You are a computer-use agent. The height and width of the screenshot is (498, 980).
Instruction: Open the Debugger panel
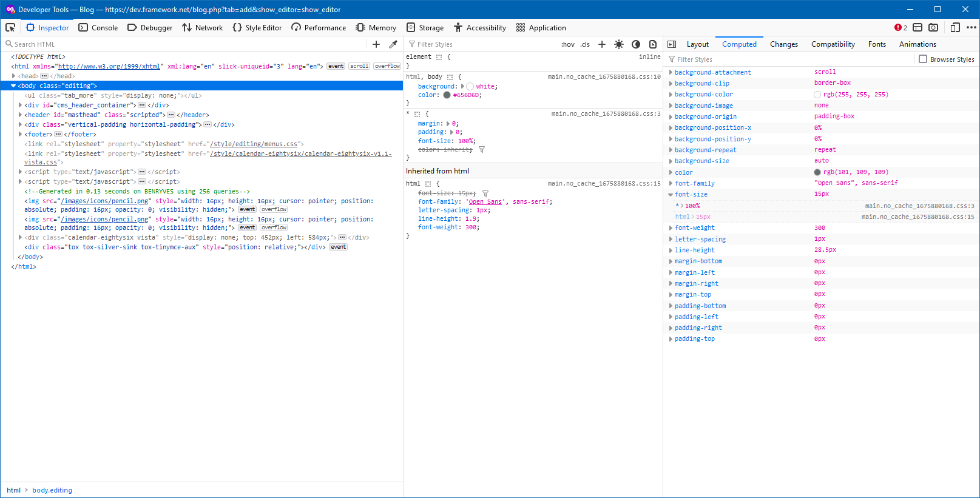(x=150, y=27)
